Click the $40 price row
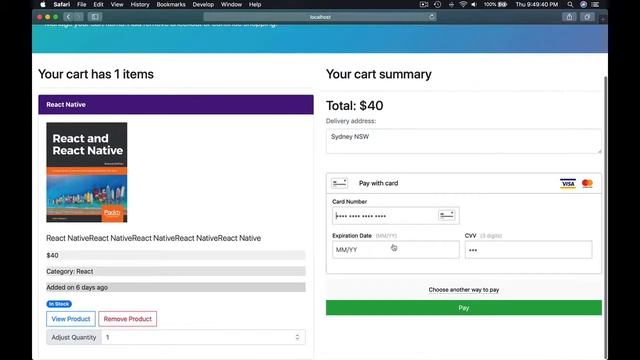This screenshot has width=640, height=360. pos(176,255)
